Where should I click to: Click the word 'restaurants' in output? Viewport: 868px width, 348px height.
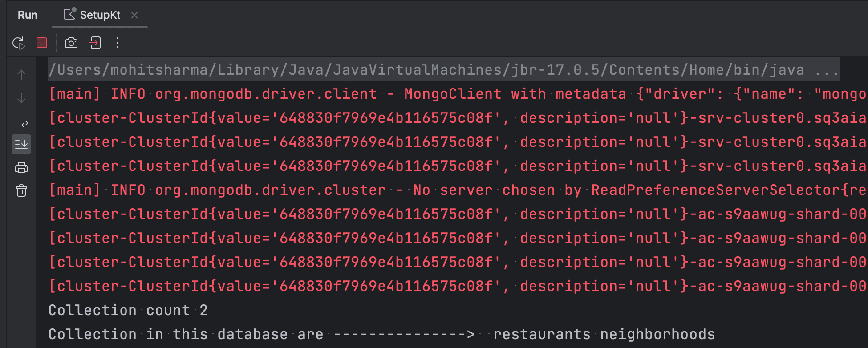point(542,334)
